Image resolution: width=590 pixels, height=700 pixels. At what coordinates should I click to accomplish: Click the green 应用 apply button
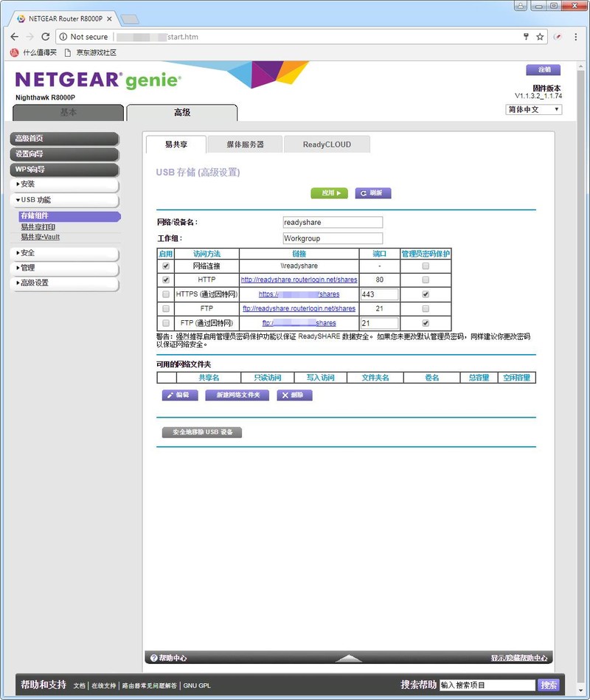pos(330,193)
